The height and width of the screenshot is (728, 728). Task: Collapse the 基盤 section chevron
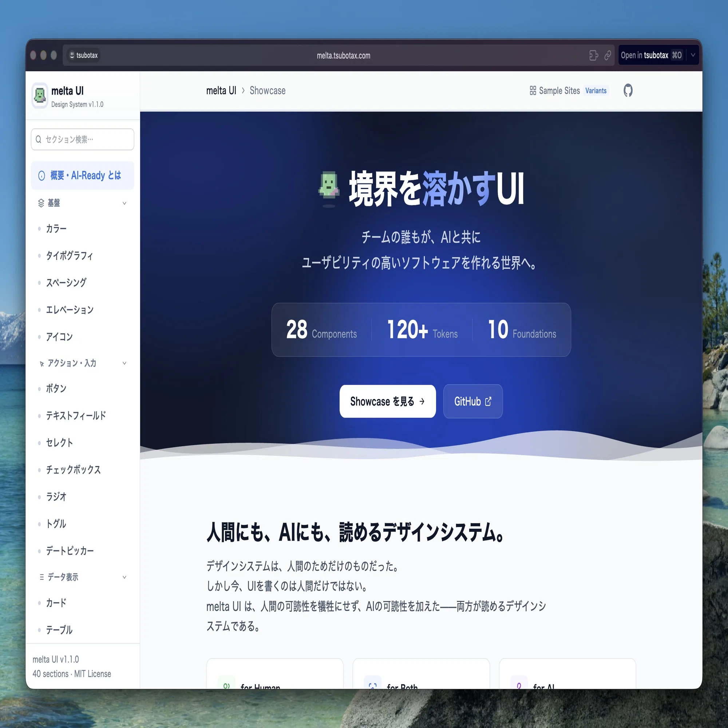[x=124, y=203]
